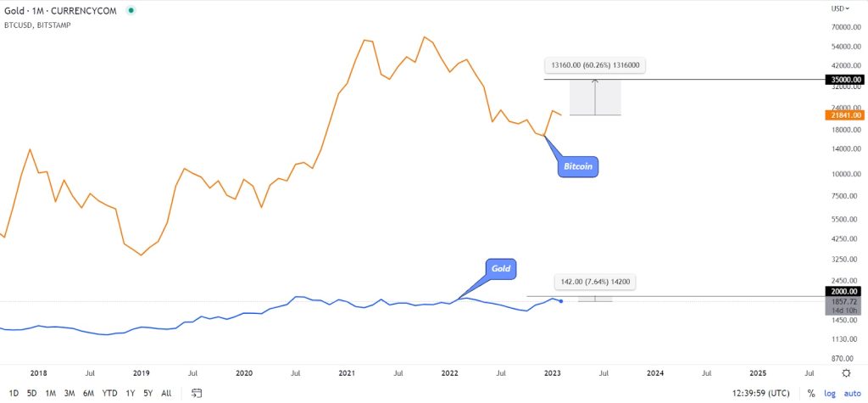This screenshot has width=868, height=403.
Task: Click the Bitcoin callout label
Action: point(579,165)
